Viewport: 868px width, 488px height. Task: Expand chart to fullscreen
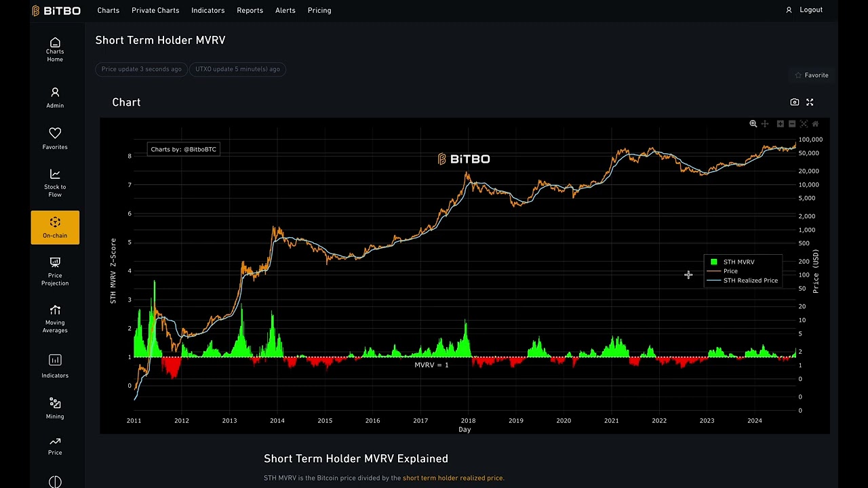coord(810,102)
